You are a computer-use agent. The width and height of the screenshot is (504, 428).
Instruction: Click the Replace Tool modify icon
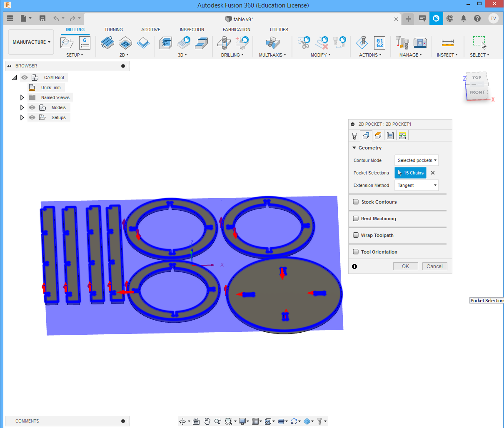(339, 42)
